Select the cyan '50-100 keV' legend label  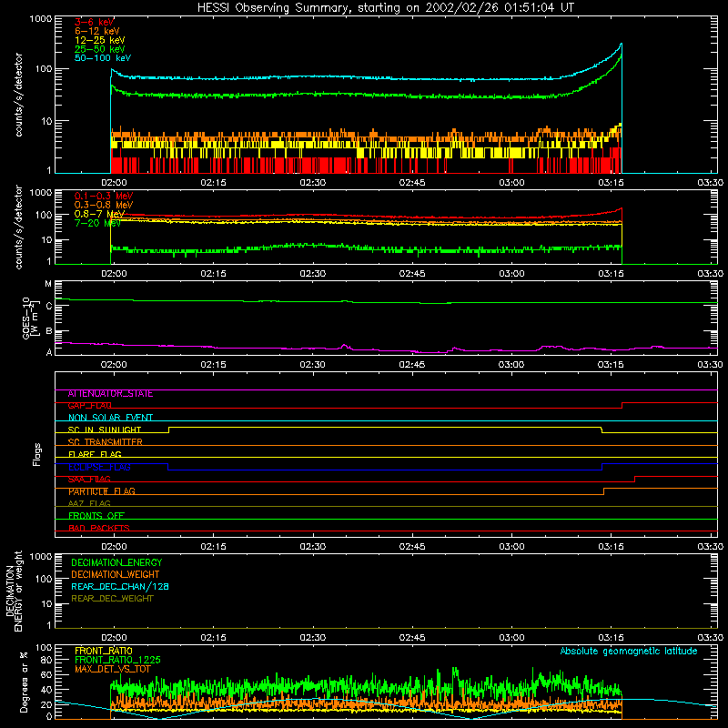[103, 58]
